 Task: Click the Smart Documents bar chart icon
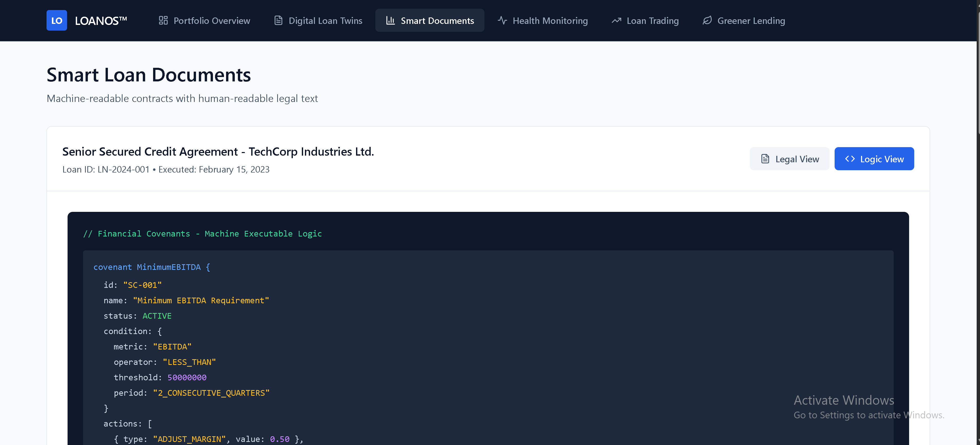click(x=390, y=21)
